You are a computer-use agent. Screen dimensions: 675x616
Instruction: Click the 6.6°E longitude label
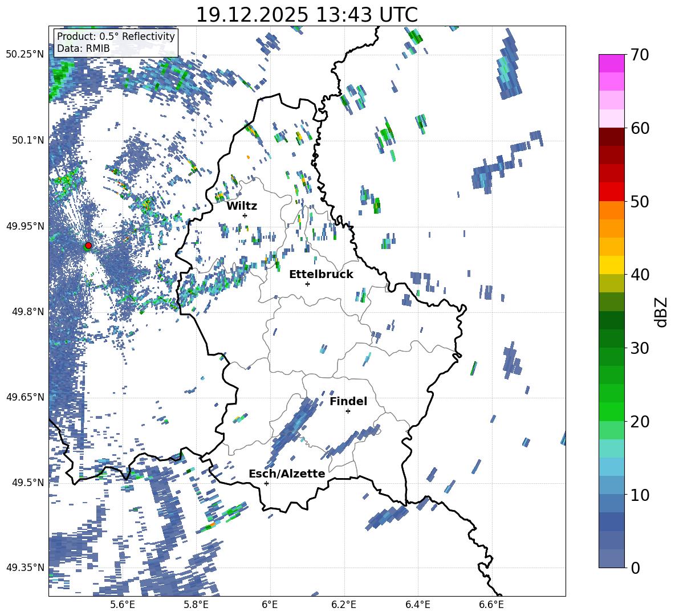(491, 605)
